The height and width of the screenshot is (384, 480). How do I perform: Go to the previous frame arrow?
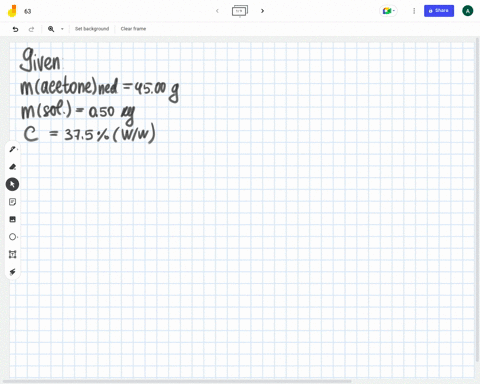point(217,11)
